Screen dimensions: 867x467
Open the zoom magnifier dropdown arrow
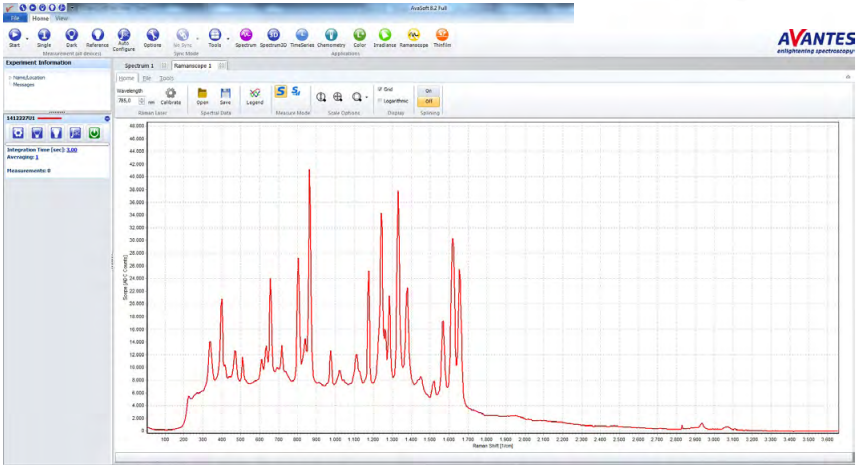(x=367, y=98)
